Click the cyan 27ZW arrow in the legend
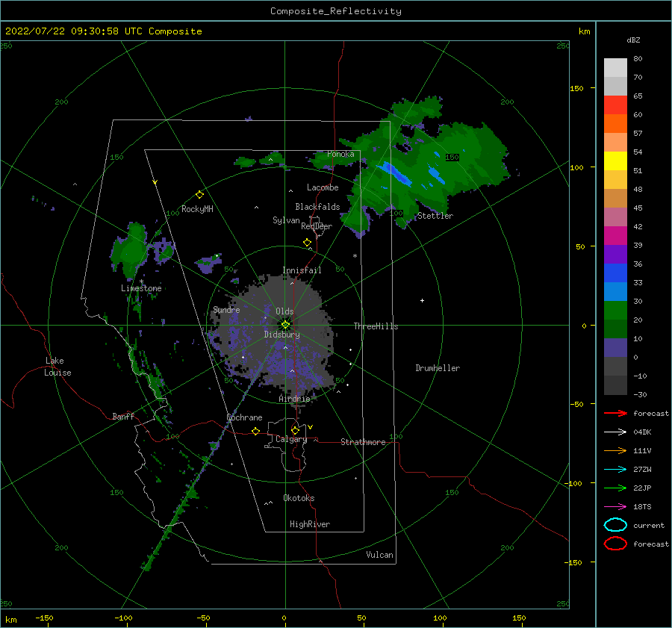Screen dimensions: 672x628 [x=615, y=470]
